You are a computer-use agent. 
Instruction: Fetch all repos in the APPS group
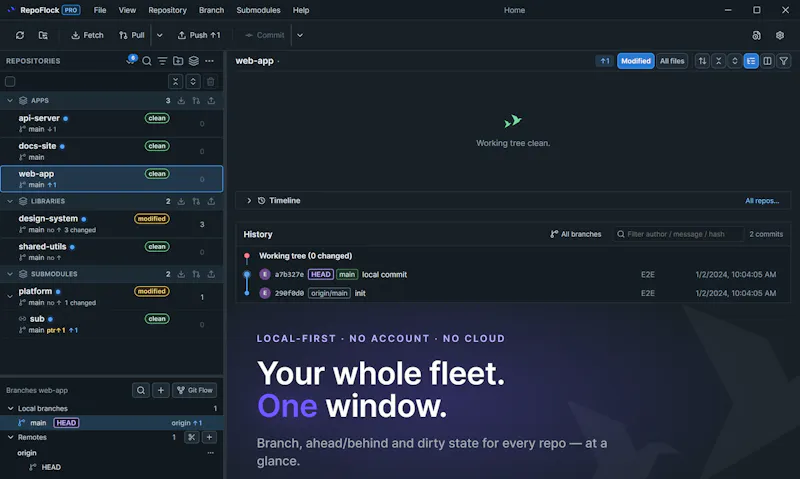[x=181, y=100]
